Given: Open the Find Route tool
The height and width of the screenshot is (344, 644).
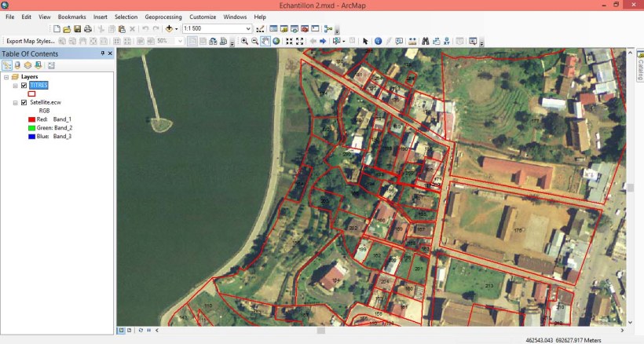Looking at the screenshot, I should [436, 41].
